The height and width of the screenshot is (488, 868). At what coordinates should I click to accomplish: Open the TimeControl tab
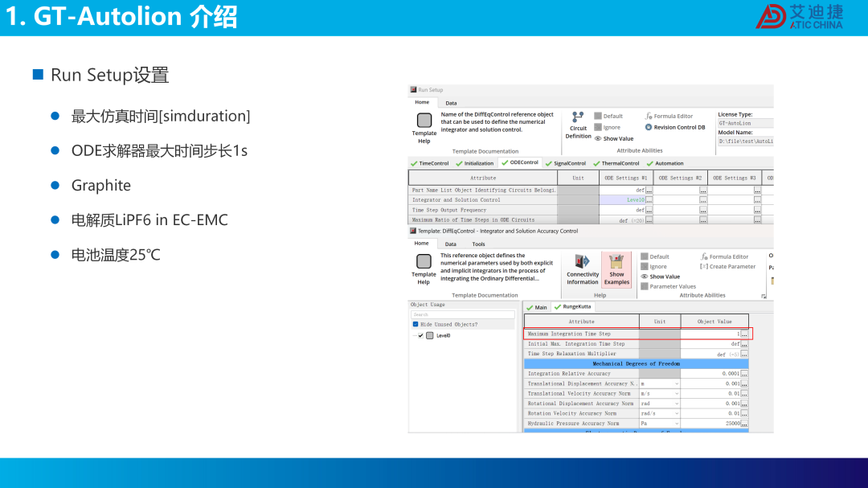(x=430, y=163)
